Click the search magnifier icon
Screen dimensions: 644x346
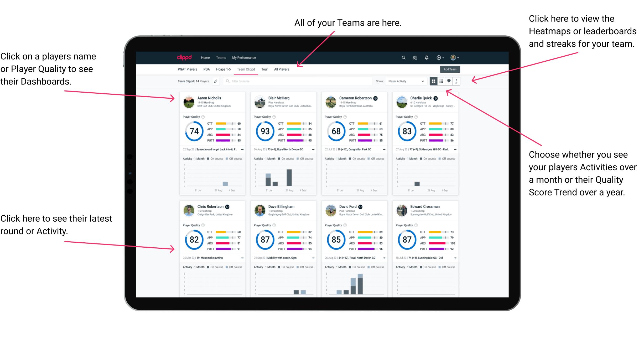click(403, 57)
